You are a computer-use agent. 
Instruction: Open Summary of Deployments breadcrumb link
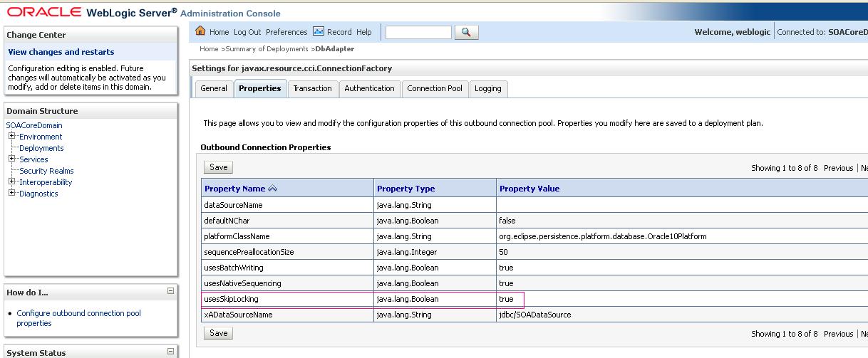267,49
